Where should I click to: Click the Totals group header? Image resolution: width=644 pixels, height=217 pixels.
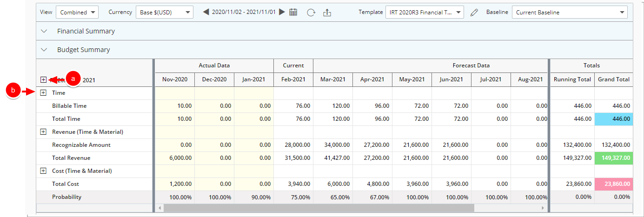[592, 66]
